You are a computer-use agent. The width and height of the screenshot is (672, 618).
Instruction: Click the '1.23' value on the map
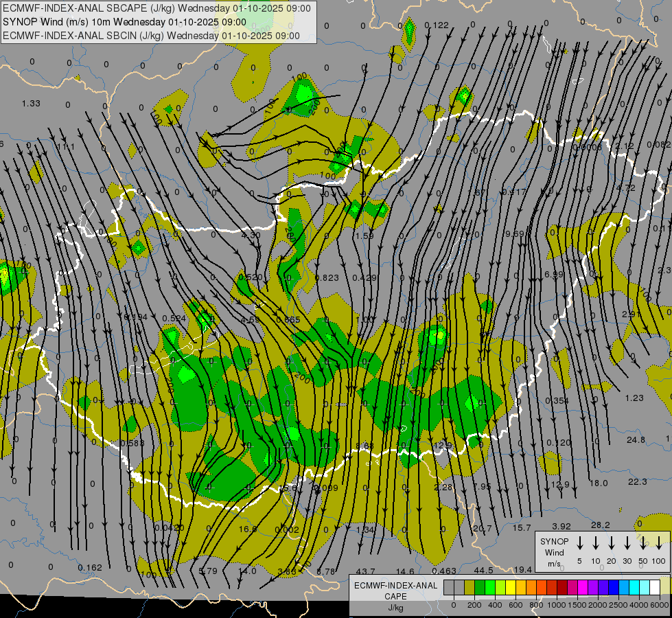coord(634,398)
